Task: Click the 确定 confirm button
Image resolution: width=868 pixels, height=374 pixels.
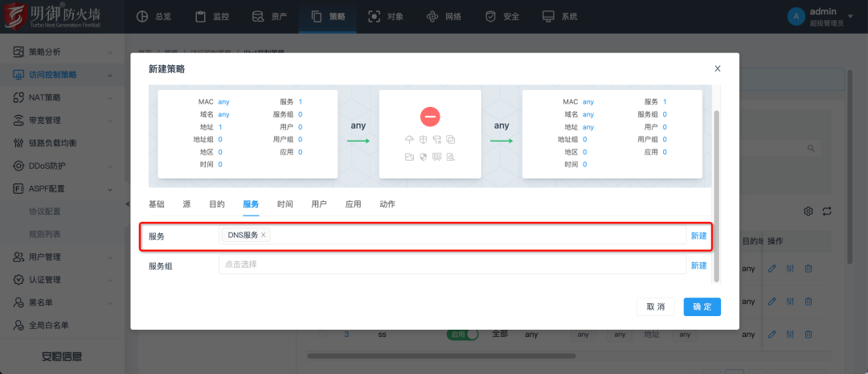Action: (x=702, y=307)
